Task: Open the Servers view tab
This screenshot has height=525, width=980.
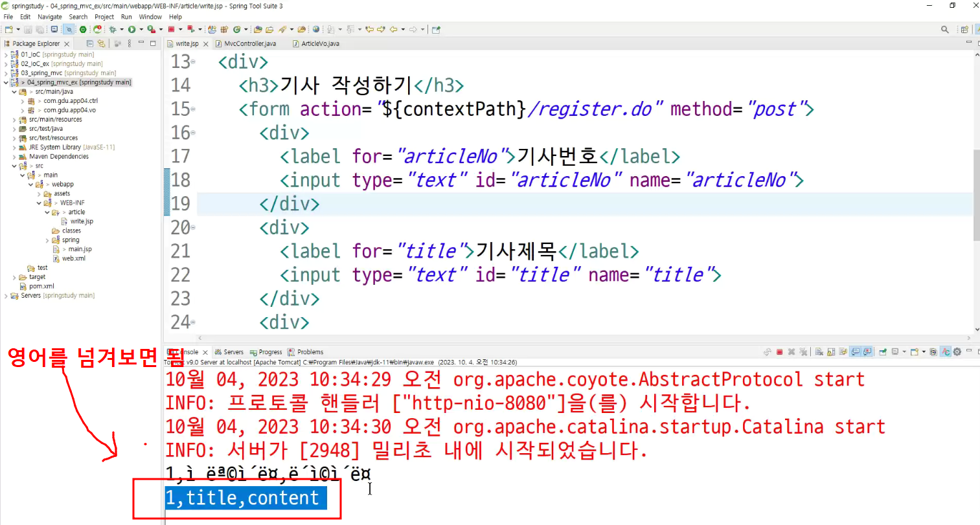Action: (x=229, y=352)
